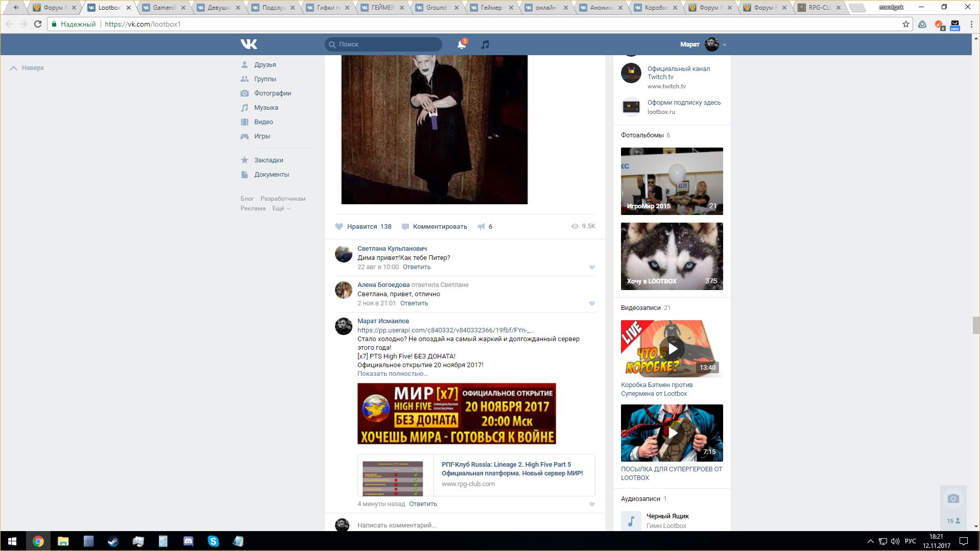Reload the page in Chrome
The width and height of the screenshot is (980, 551).
click(x=37, y=24)
